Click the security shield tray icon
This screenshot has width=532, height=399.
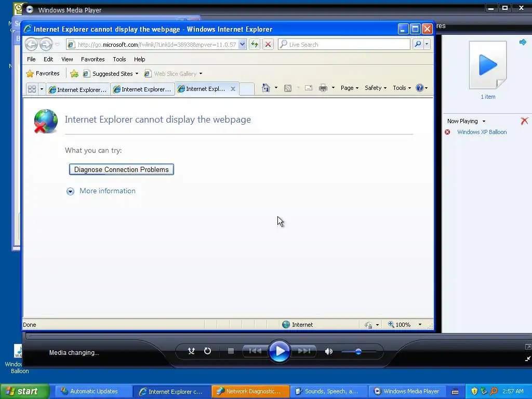pos(474,391)
